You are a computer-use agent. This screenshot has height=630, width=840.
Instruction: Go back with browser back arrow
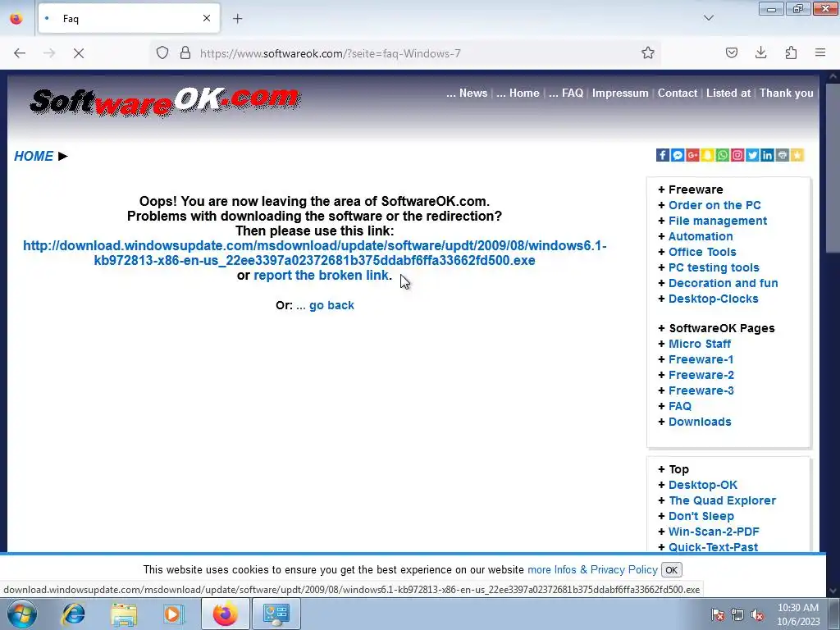20,53
